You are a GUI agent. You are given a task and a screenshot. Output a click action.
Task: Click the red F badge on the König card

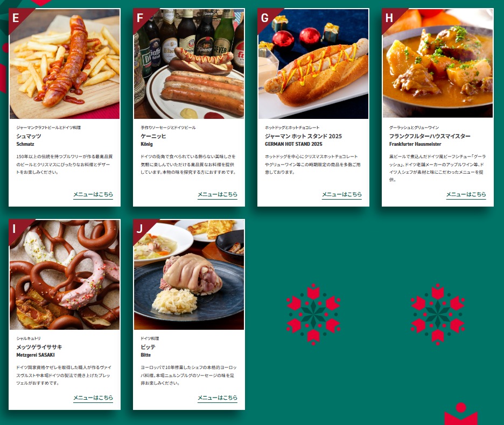tap(141, 17)
